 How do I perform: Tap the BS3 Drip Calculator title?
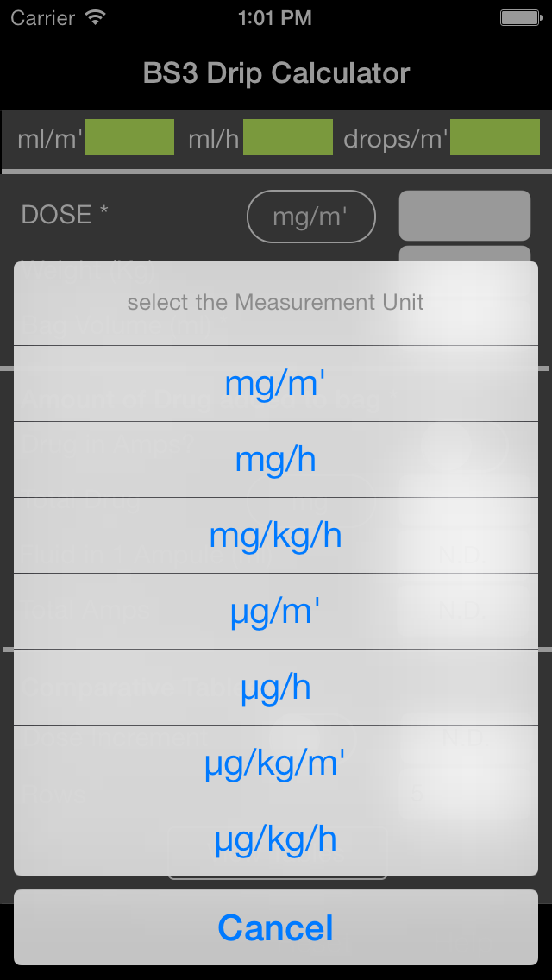pyautogui.click(x=276, y=73)
